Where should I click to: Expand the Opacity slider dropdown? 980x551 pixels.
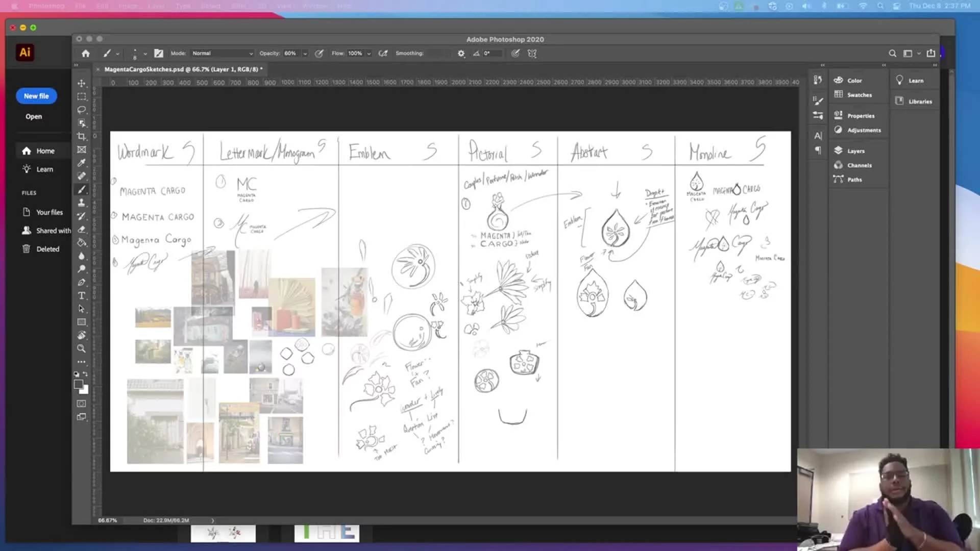coord(305,54)
